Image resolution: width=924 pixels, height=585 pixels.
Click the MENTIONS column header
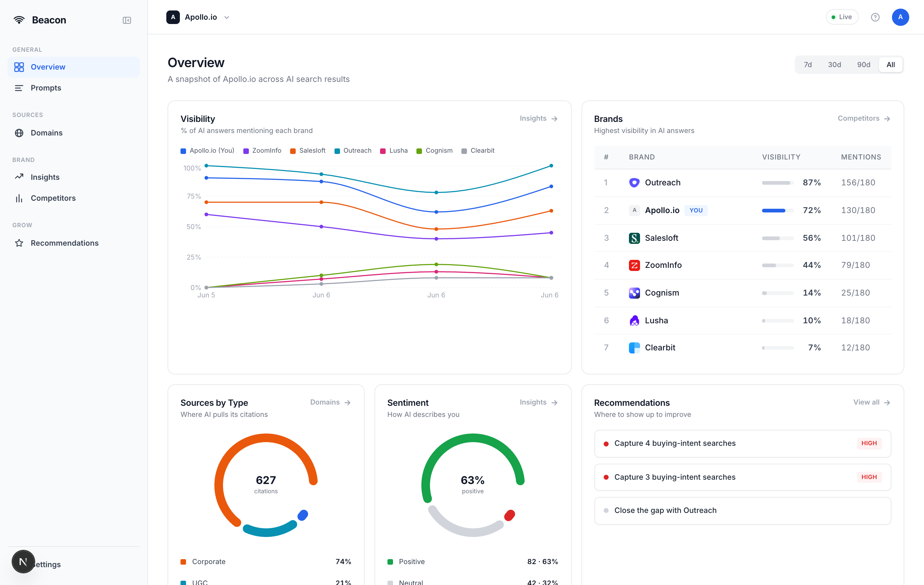point(861,157)
